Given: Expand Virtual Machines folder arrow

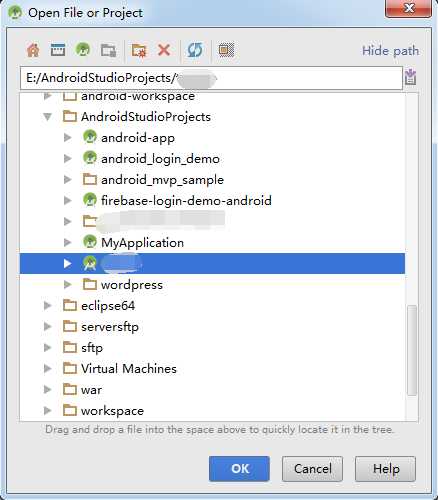Looking at the screenshot, I should 48,369.
